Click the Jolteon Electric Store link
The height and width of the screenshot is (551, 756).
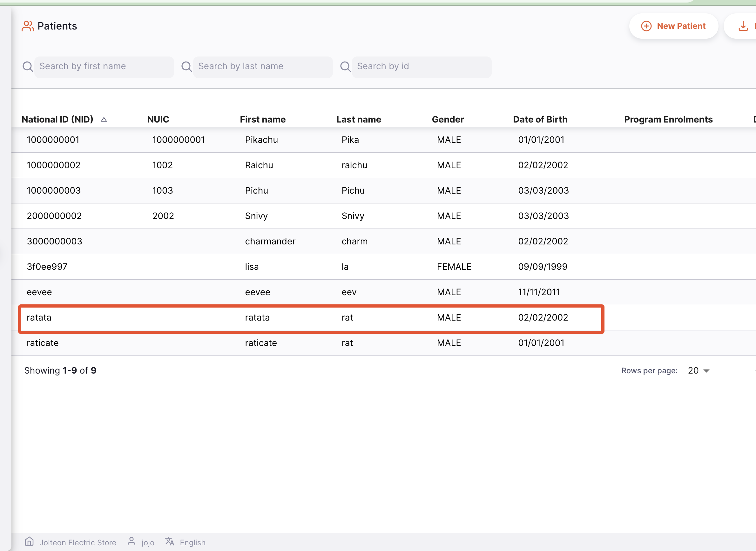[x=78, y=542]
